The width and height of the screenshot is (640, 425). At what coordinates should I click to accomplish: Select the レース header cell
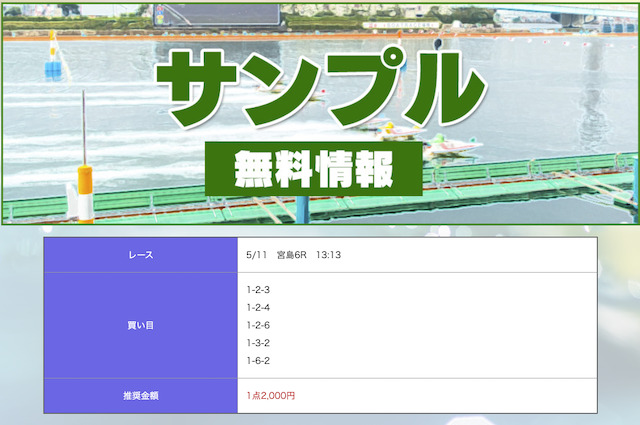pos(140,255)
